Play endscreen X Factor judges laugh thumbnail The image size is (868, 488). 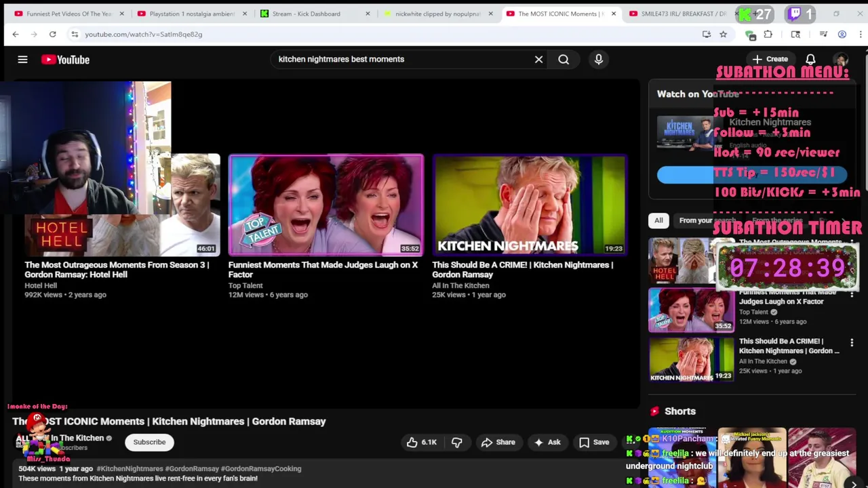[326, 205]
